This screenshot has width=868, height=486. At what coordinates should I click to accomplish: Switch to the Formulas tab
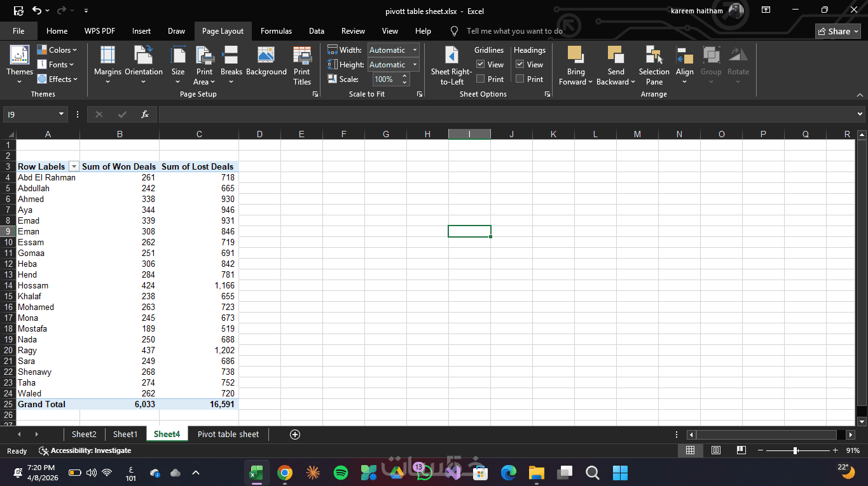click(x=276, y=30)
